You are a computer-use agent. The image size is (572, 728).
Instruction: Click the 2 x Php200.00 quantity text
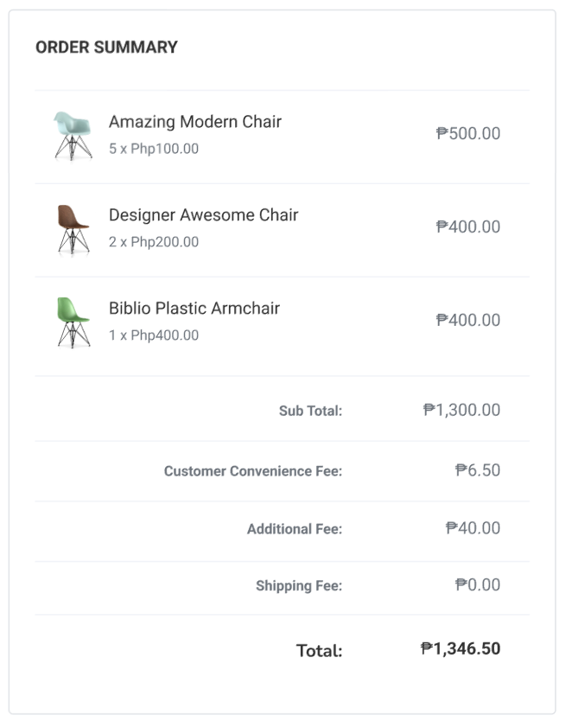click(154, 242)
